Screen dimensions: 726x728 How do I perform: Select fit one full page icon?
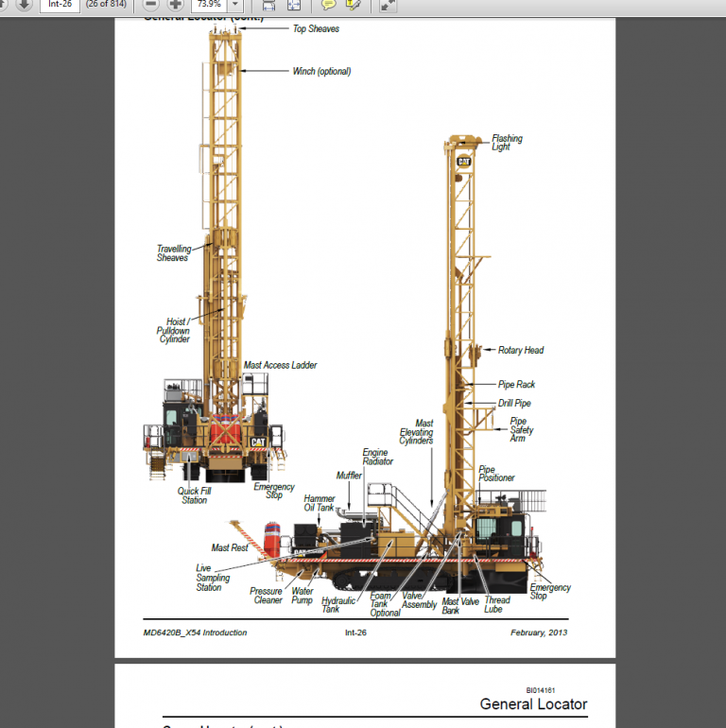tap(294, 5)
